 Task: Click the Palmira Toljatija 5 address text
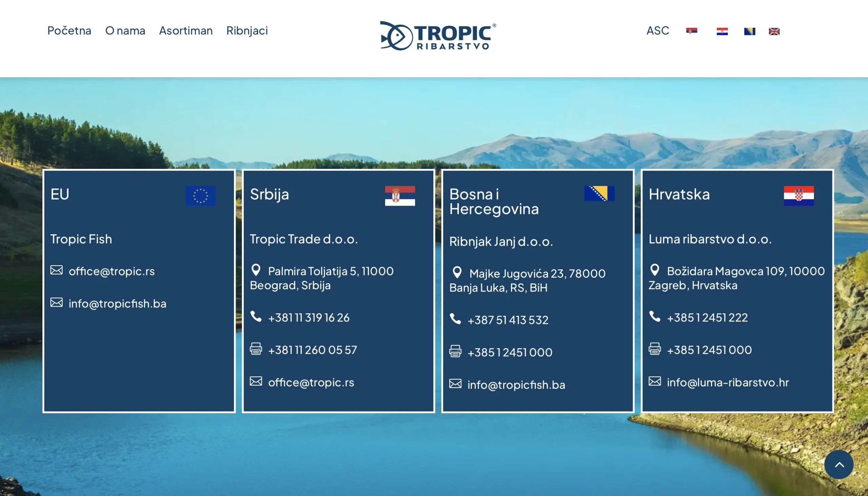[x=322, y=278]
